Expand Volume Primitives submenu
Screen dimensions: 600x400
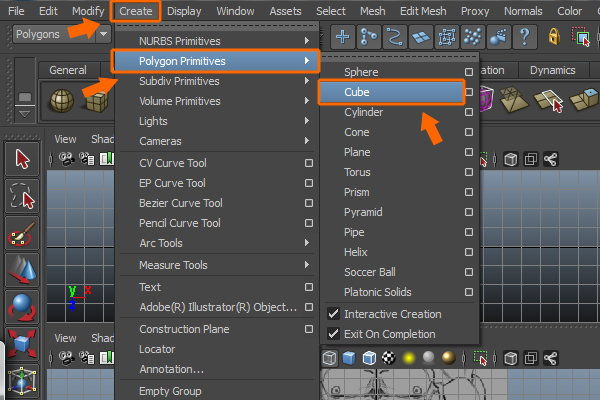(217, 101)
